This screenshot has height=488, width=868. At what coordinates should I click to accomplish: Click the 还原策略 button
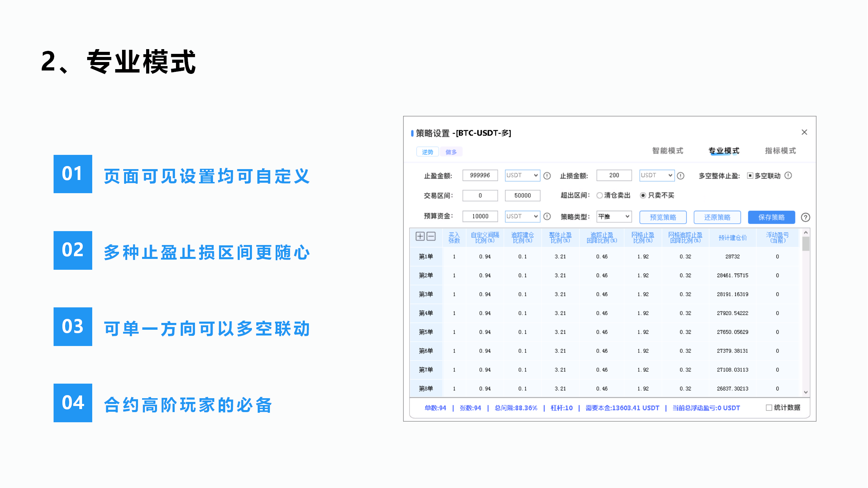[717, 217]
